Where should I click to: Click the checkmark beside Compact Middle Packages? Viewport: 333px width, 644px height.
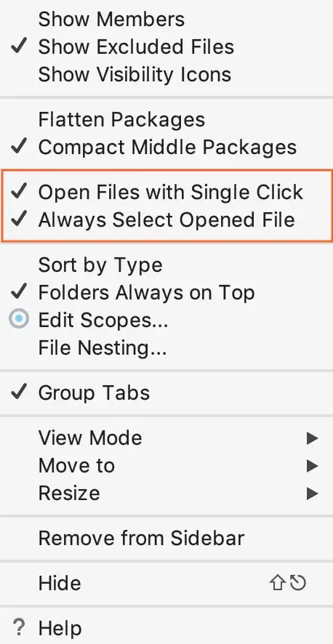coord(19,147)
